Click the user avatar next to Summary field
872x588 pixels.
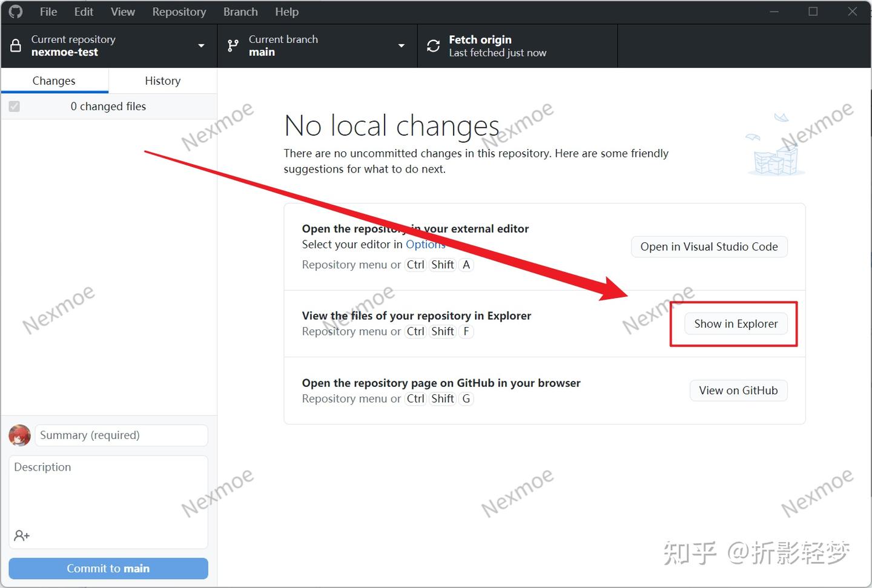pyautogui.click(x=19, y=435)
